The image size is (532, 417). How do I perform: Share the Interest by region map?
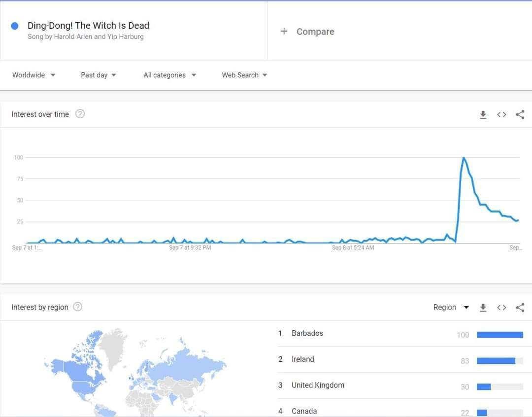click(x=520, y=308)
